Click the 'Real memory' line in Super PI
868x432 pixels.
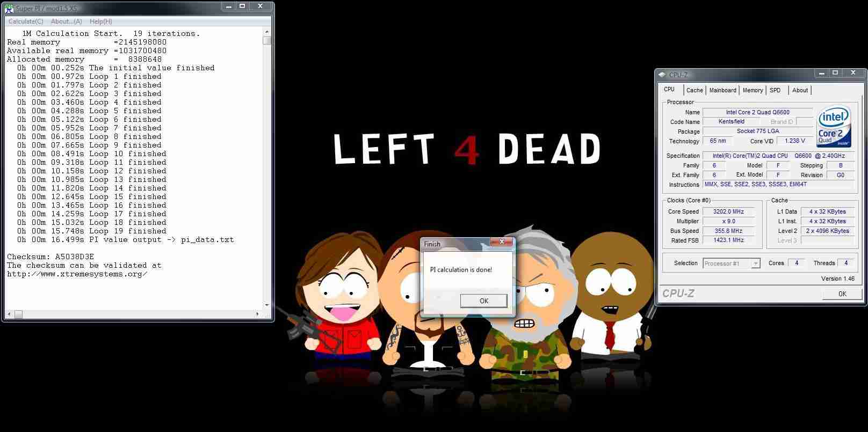(86, 42)
